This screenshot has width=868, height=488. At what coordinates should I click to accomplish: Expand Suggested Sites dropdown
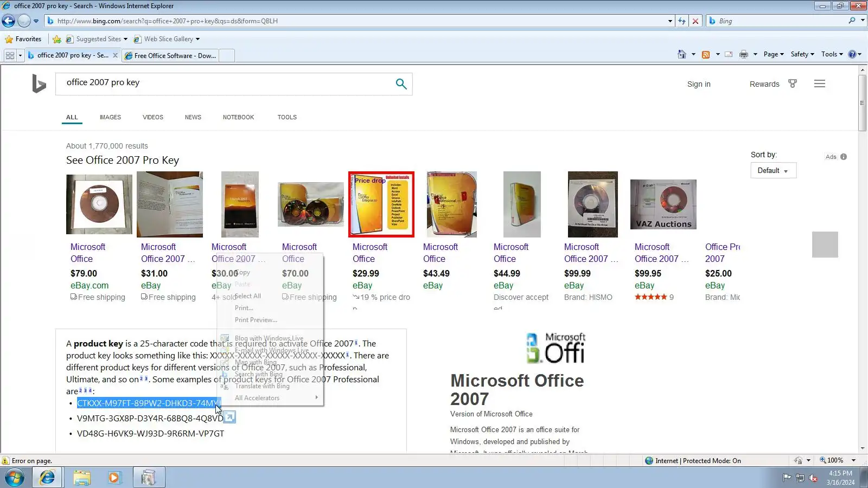click(125, 39)
